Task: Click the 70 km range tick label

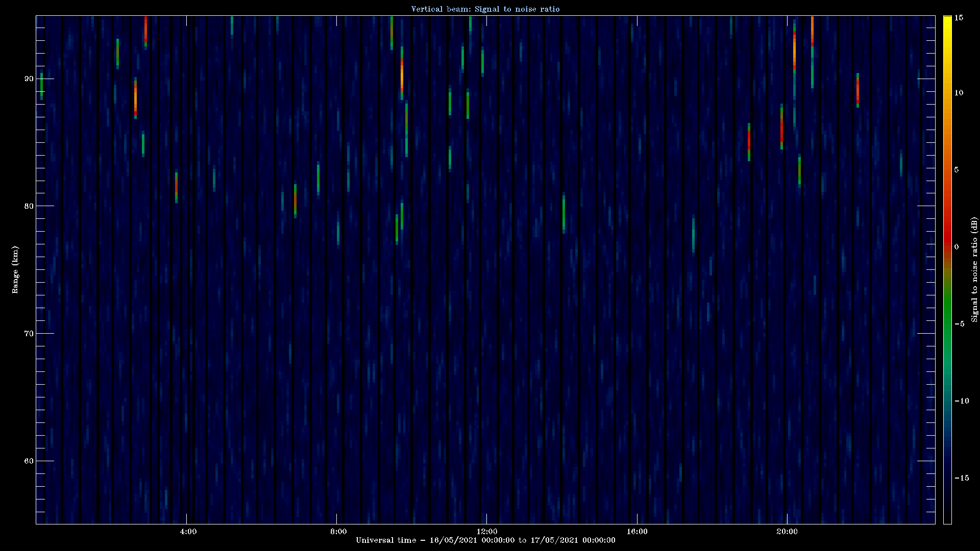Action: (29, 334)
